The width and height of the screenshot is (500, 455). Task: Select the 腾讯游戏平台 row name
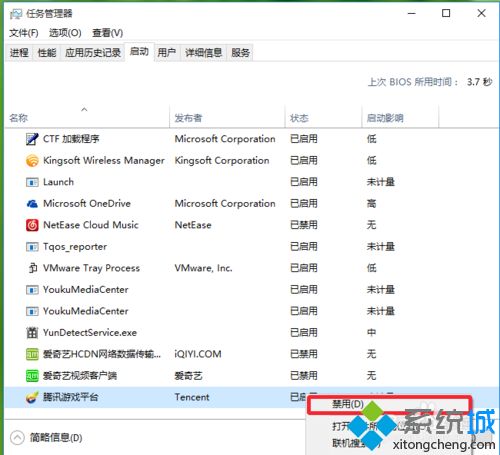[x=70, y=397]
